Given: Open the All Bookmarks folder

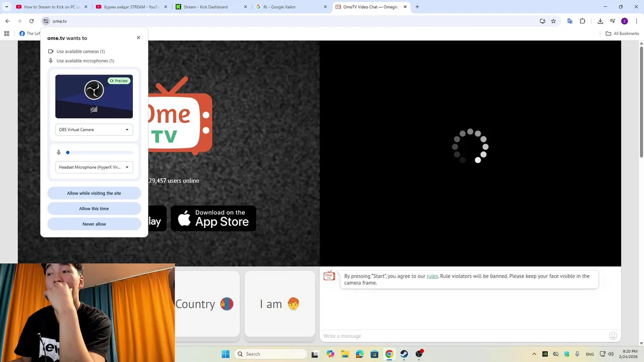Looking at the screenshot, I should [x=622, y=34].
